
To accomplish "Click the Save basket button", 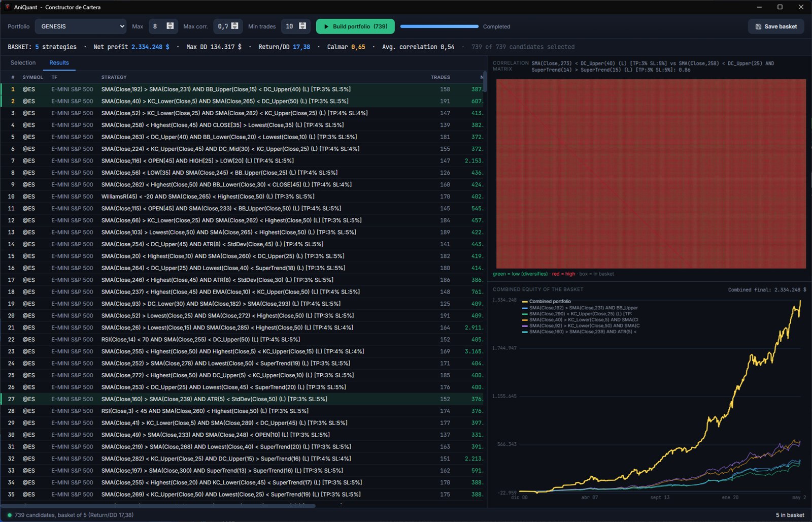I will coord(776,26).
